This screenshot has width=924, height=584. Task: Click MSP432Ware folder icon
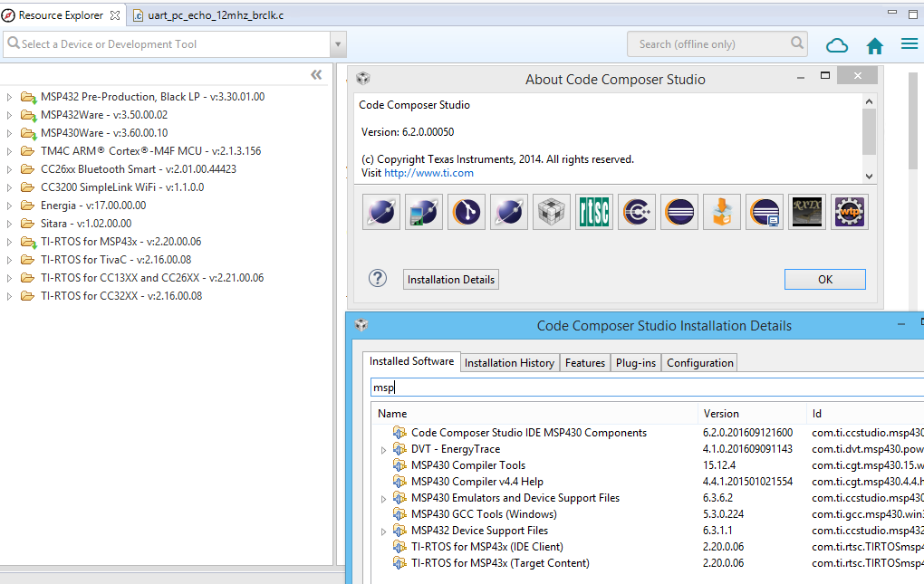pyautogui.click(x=28, y=115)
